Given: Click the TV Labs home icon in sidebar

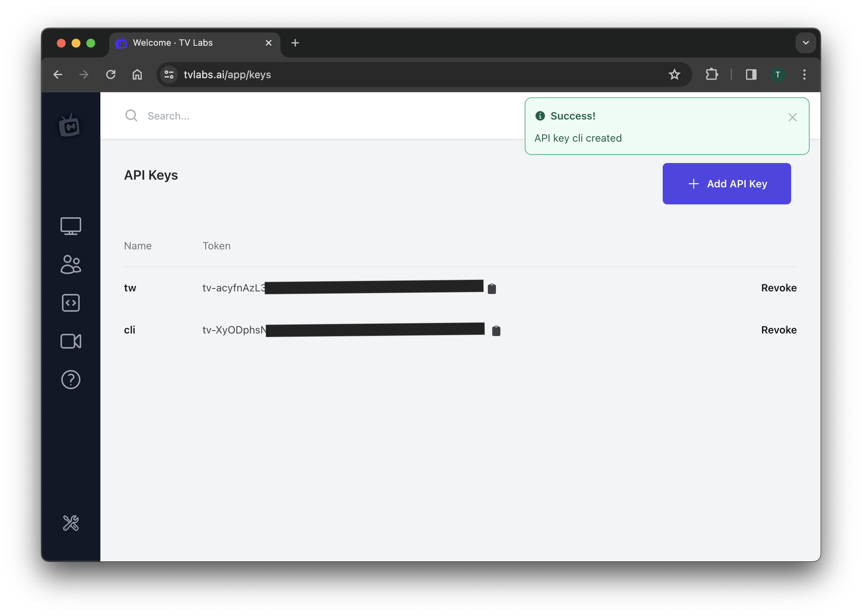Looking at the screenshot, I should [69, 125].
